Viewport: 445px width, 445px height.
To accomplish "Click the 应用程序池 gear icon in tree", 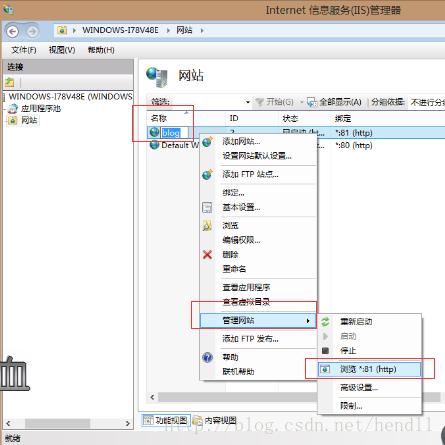I will (x=13, y=108).
